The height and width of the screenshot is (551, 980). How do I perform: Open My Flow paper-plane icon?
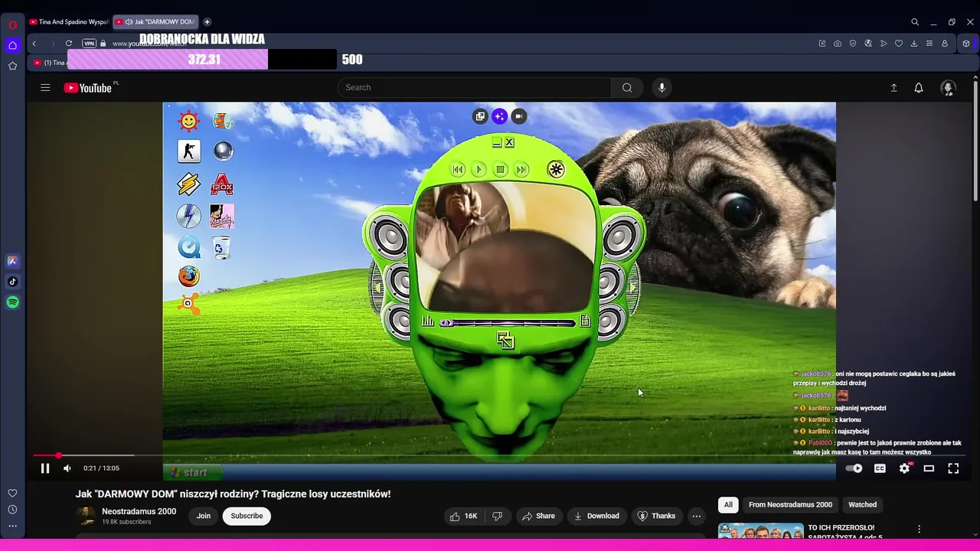(x=884, y=44)
